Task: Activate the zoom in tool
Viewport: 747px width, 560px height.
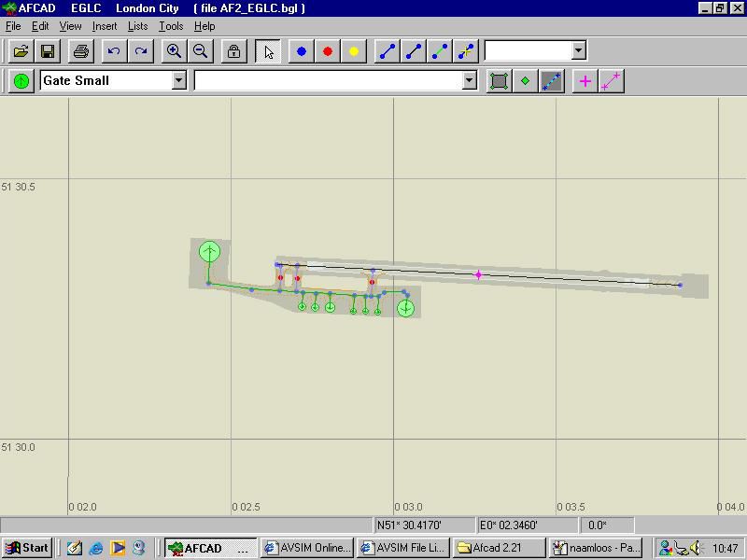Action: tap(173, 51)
